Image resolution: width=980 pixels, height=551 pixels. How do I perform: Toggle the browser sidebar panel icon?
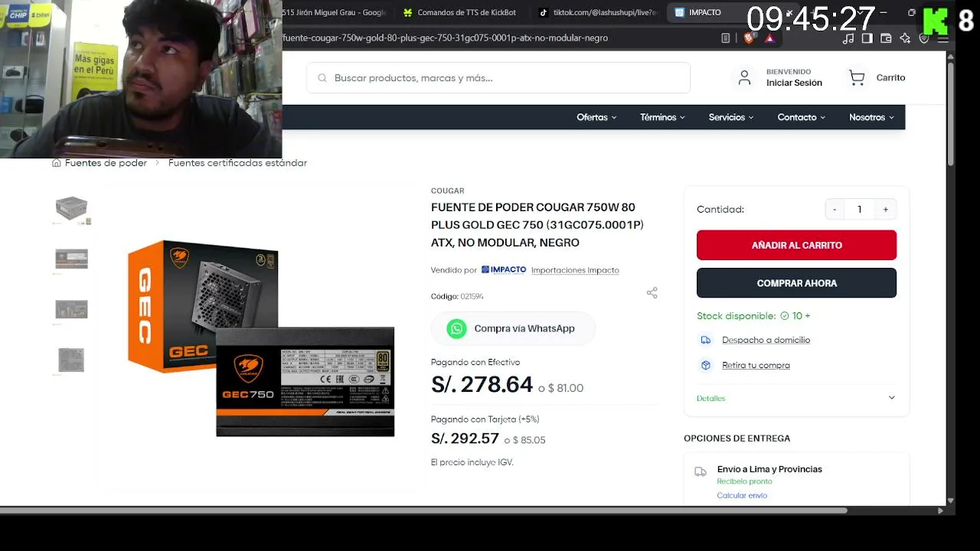pyautogui.click(x=867, y=38)
